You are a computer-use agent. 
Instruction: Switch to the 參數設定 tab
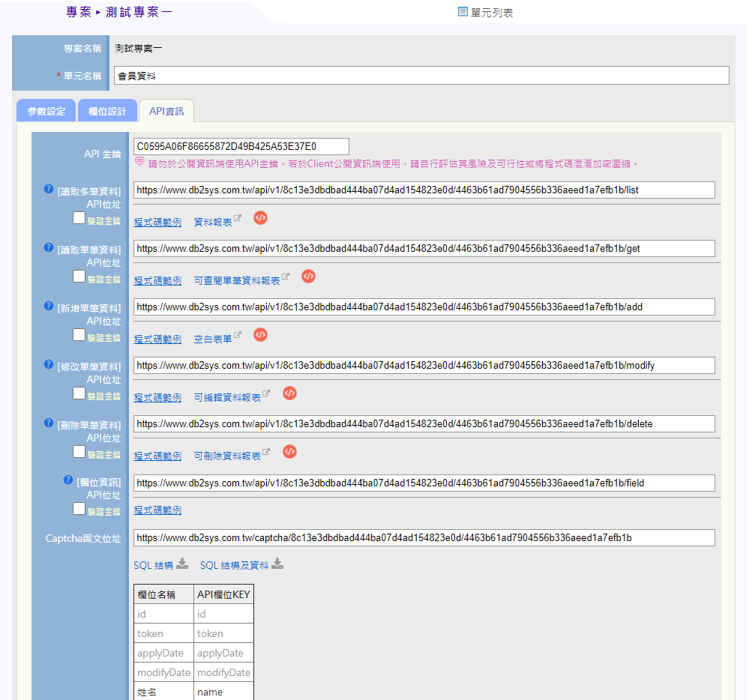[46, 111]
